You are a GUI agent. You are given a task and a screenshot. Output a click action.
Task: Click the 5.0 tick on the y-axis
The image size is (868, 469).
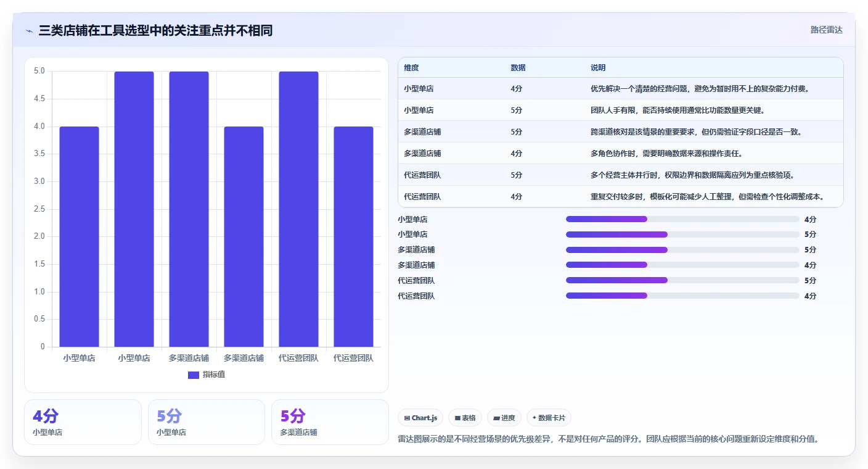pyautogui.click(x=39, y=71)
